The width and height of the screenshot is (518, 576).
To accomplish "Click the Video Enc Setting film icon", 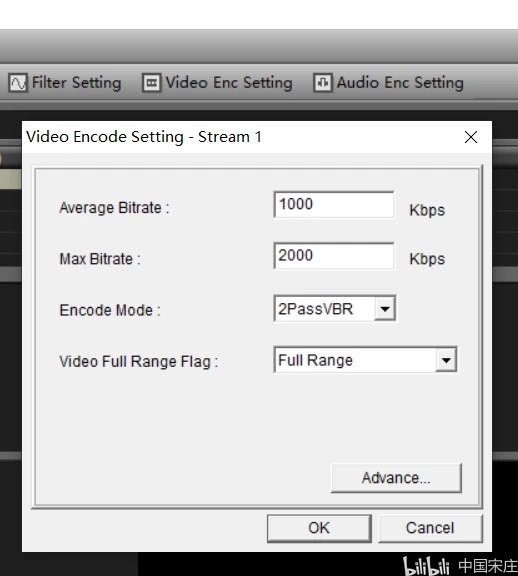I will pos(151,83).
